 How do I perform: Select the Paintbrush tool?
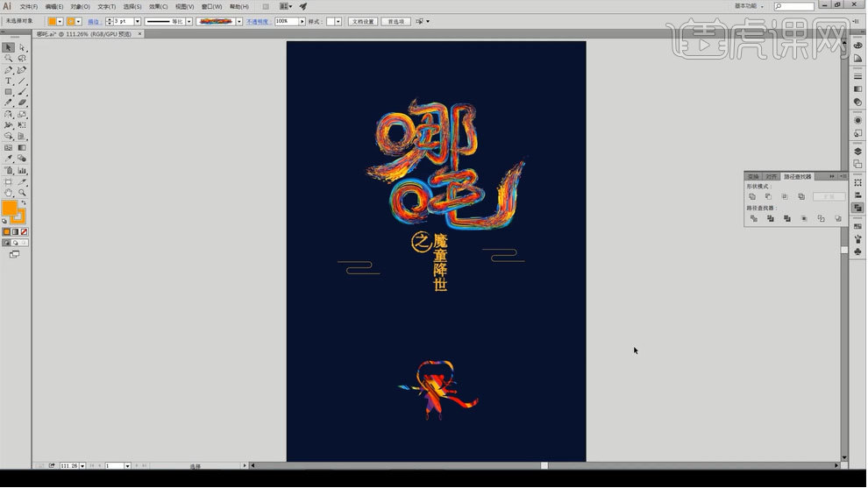coord(22,92)
